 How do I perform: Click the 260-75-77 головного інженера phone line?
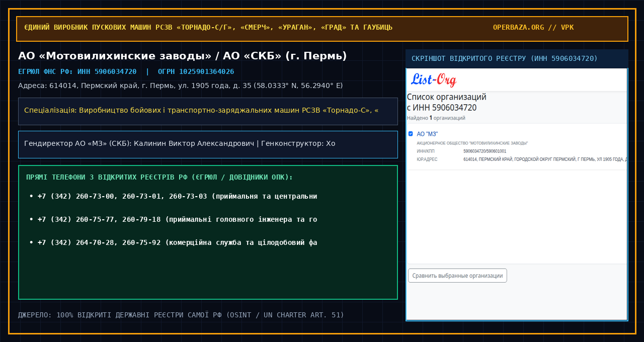[174, 219]
